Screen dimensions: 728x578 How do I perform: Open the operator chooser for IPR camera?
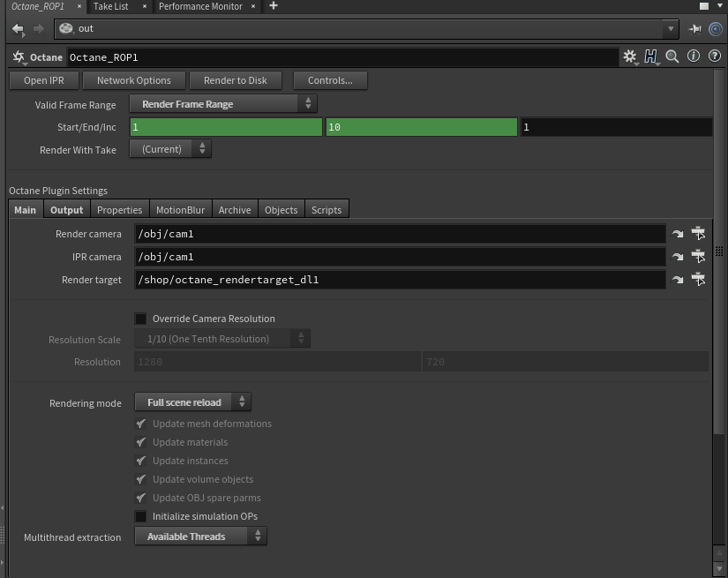[x=698, y=256]
